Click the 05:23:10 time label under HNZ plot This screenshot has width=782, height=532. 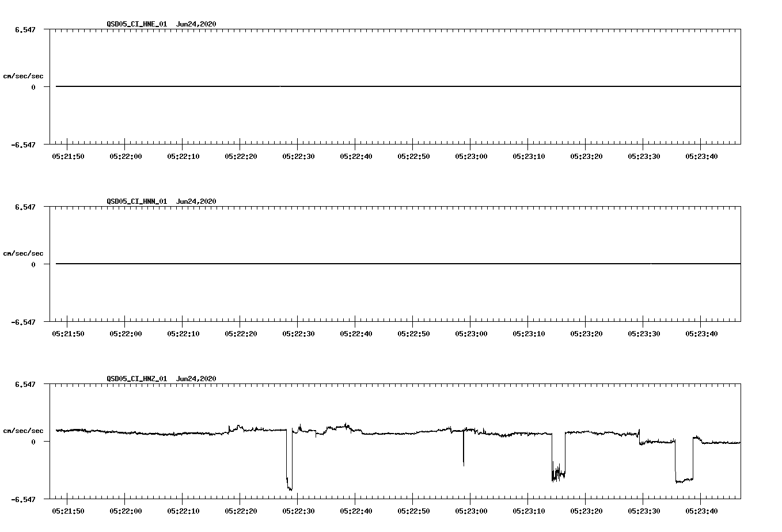tap(529, 511)
